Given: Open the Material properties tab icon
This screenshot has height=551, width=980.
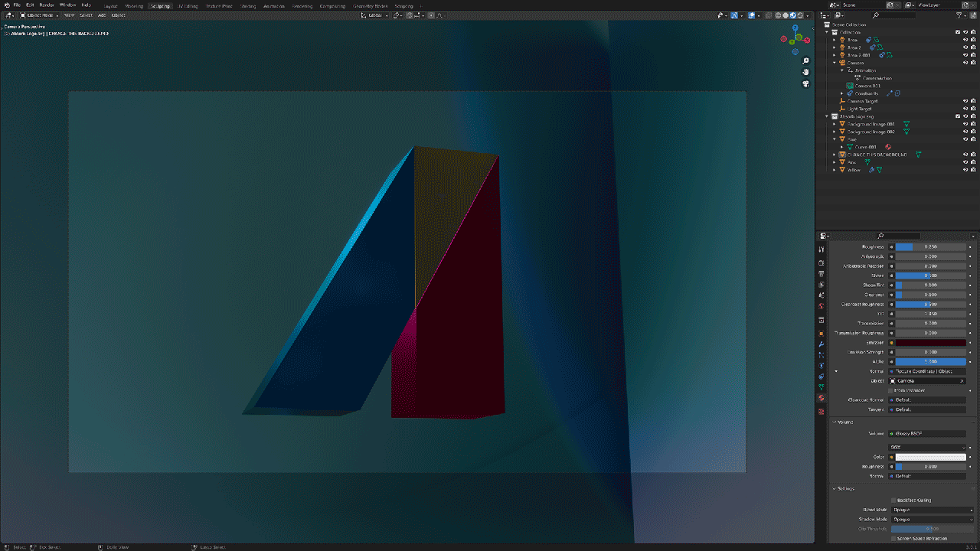Looking at the screenshot, I should (x=822, y=398).
